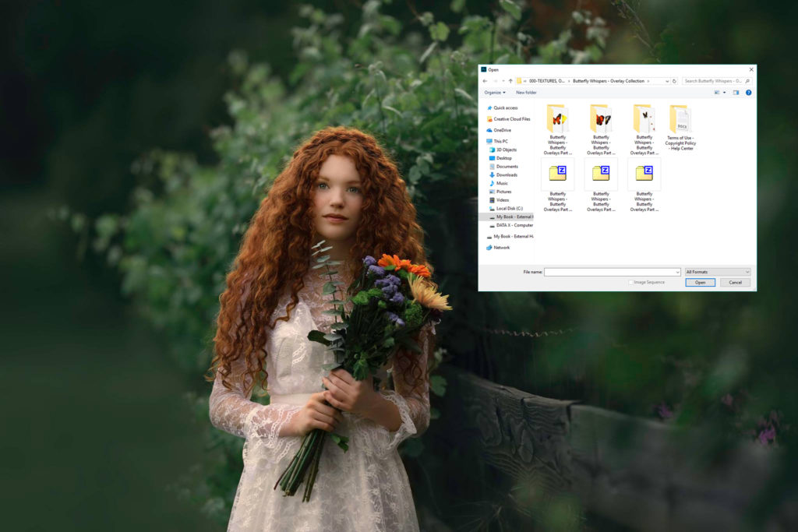Select DATA X - Computer drive

tap(511, 225)
